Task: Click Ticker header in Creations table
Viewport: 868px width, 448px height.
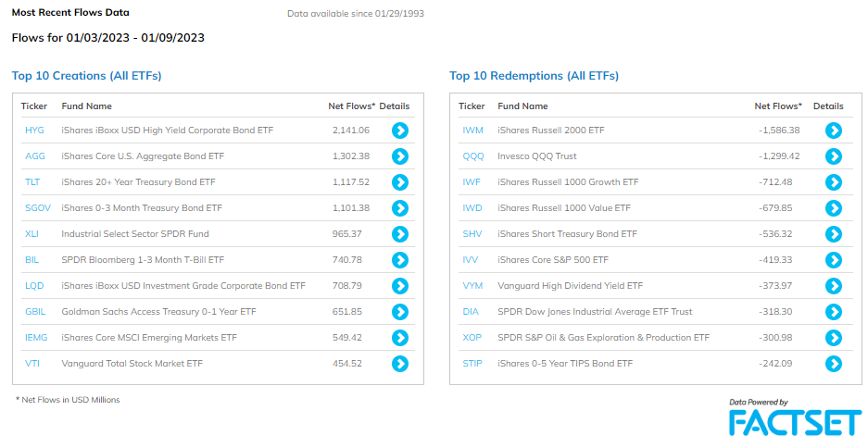Action: (x=34, y=106)
